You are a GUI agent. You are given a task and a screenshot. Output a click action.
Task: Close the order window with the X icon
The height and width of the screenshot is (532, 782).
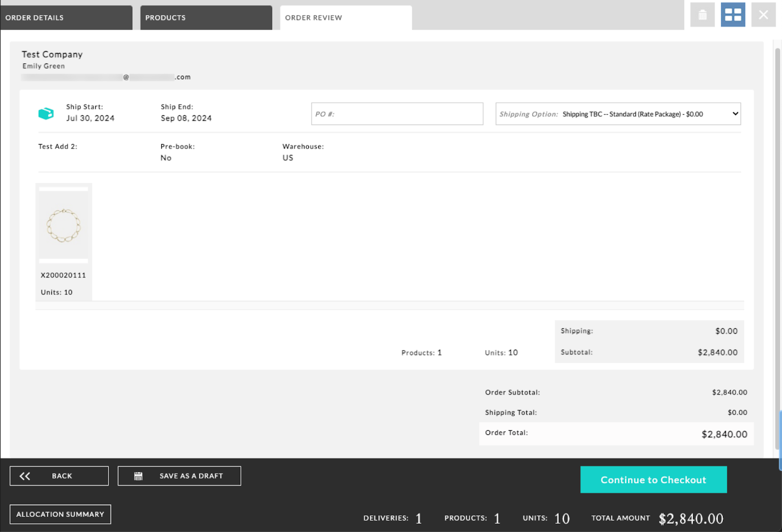click(763, 14)
